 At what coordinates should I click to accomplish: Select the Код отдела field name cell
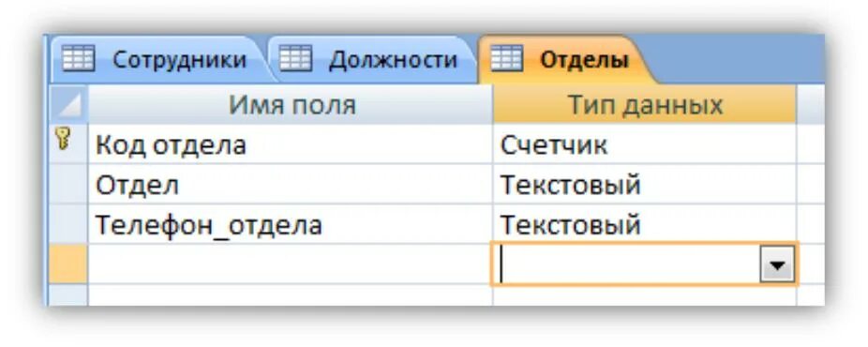pos(290,144)
